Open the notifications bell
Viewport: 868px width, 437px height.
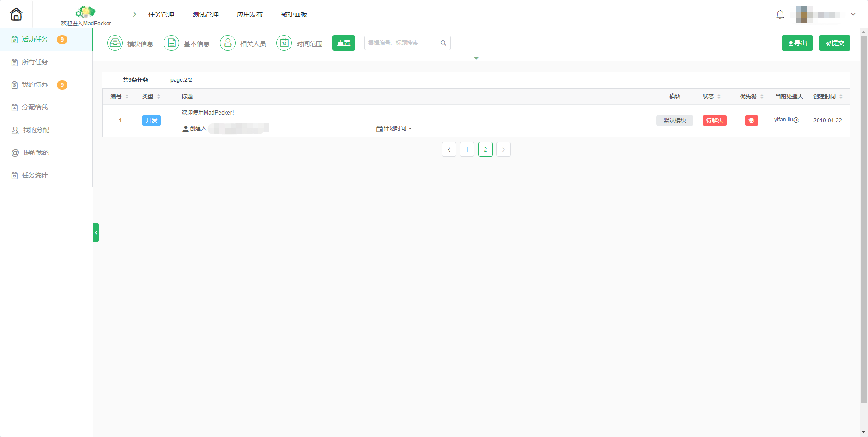pyautogui.click(x=780, y=15)
